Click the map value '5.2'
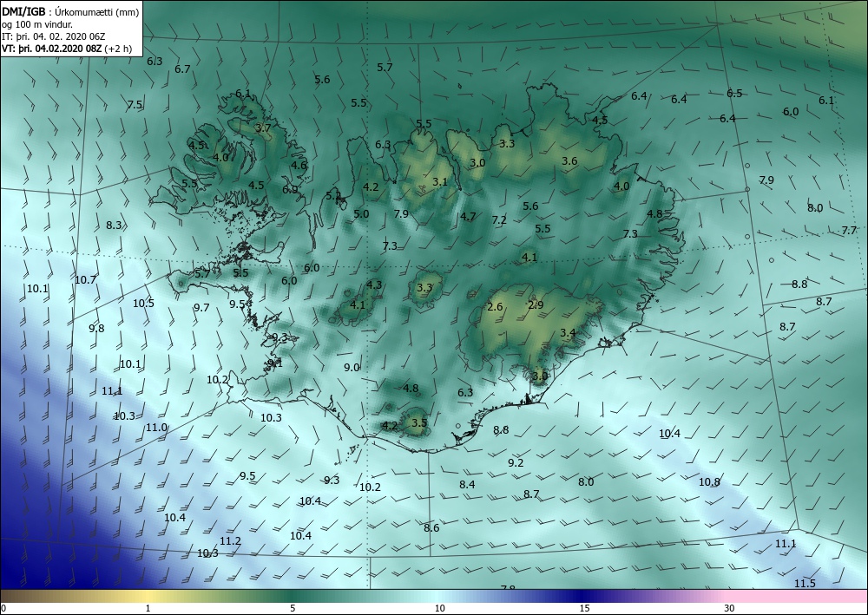868x615 pixels. pos(333,195)
